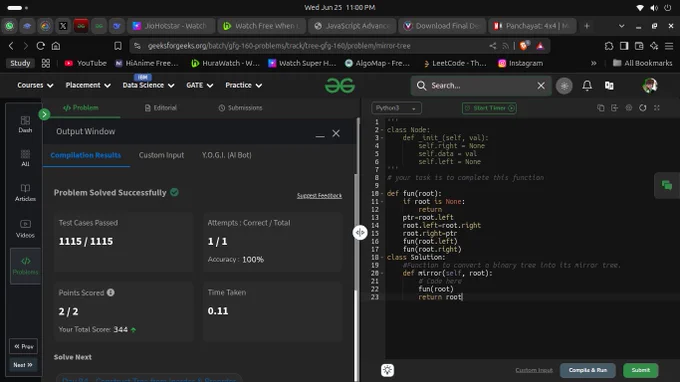This screenshot has width=680, height=382.
Task: Expand the Data Science dropdown
Action: click(148, 85)
